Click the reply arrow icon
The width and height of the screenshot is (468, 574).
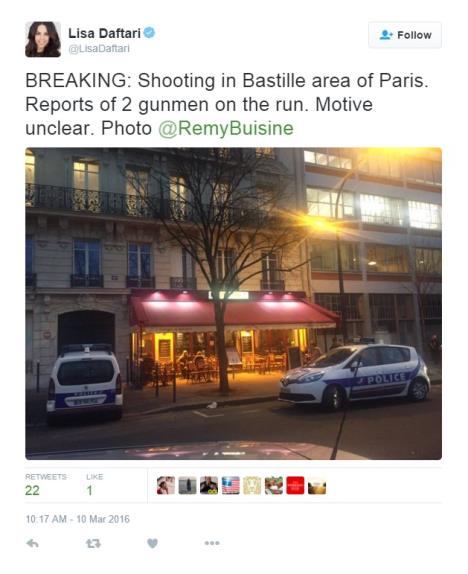(x=33, y=544)
